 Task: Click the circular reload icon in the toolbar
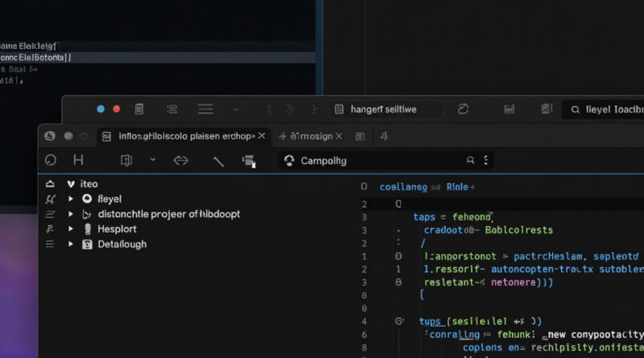tap(51, 160)
